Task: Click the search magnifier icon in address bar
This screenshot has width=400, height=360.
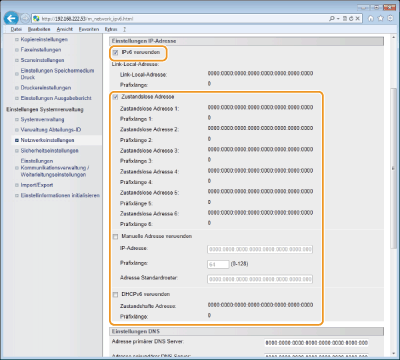Action: tap(331, 19)
